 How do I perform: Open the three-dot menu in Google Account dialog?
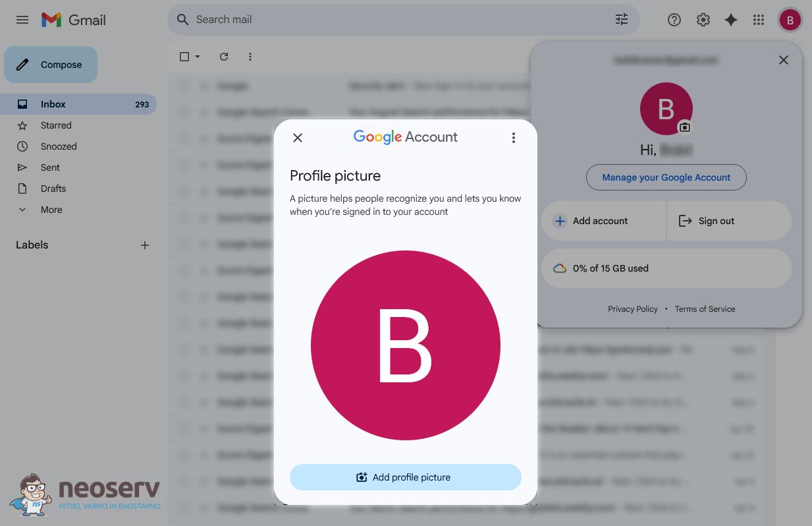[x=514, y=138]
